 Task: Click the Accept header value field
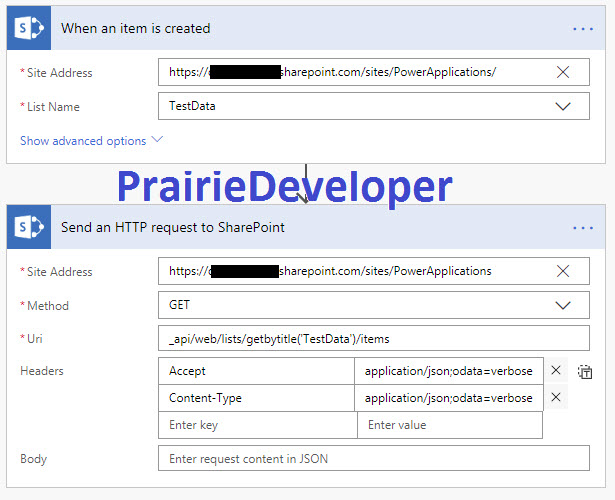[449, 371]
